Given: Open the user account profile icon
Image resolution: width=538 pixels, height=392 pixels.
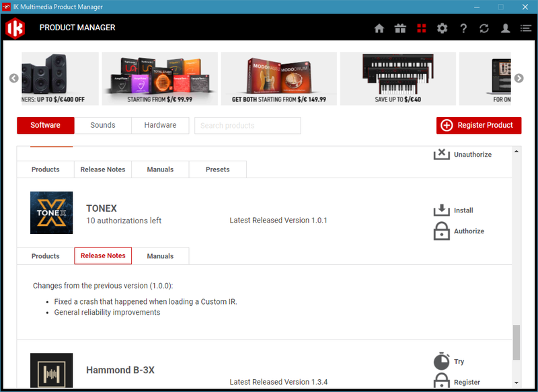Looking at the screenshot, I should point(505,28).
